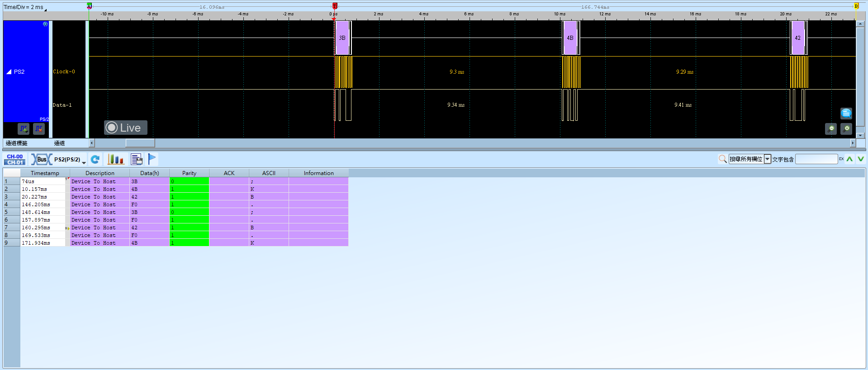Jump to previous search result arrow
Image resolution: width=868 pixels, height=370 pixels.
click(x=849, y=159)
